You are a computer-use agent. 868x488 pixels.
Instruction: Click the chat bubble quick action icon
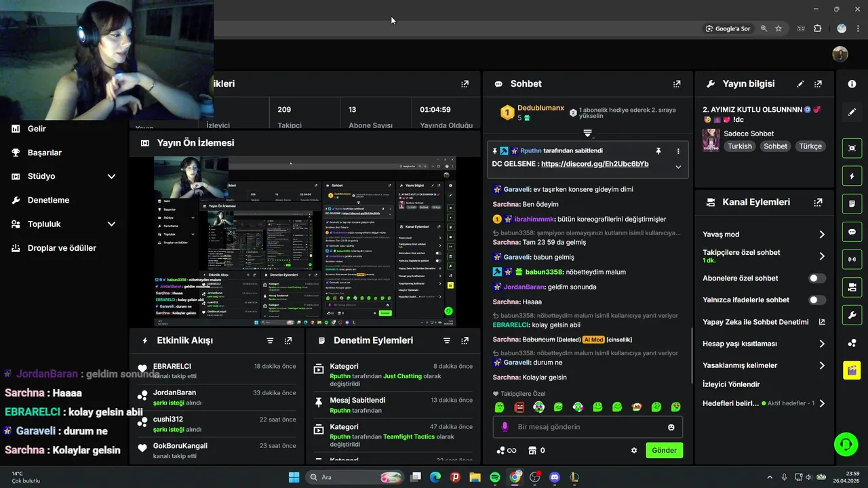(x=852, y=232)
